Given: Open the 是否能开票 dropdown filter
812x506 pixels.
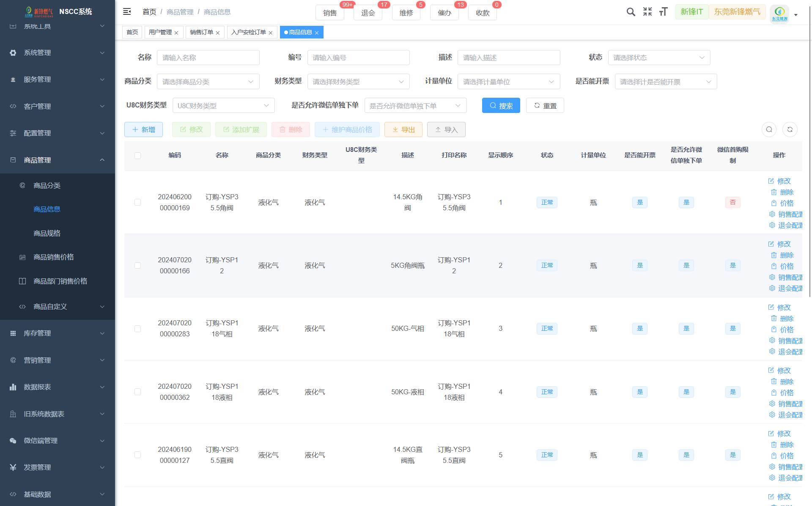Looking at the screenshot, I should (666, 82).
